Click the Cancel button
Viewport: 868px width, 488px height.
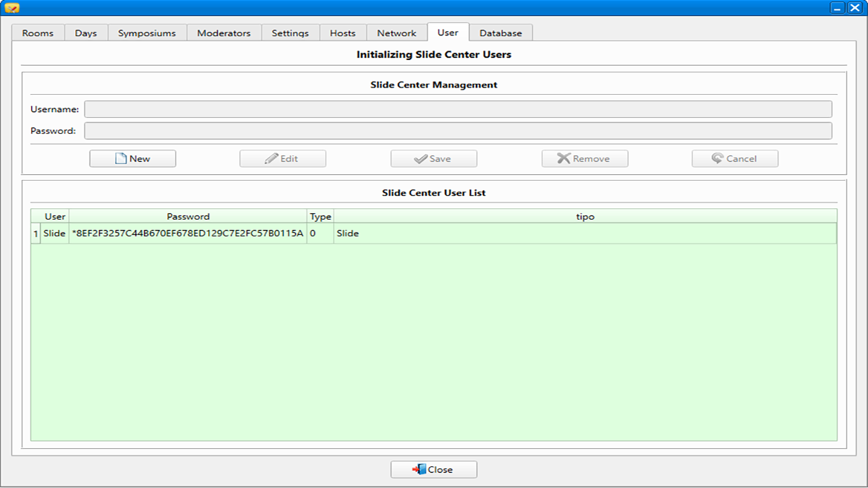[x=735, y=158]
